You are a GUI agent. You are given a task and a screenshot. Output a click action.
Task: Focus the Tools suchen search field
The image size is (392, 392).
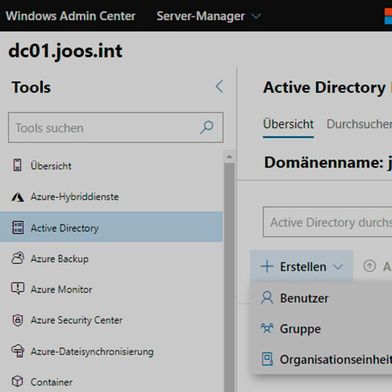(116, 128)
